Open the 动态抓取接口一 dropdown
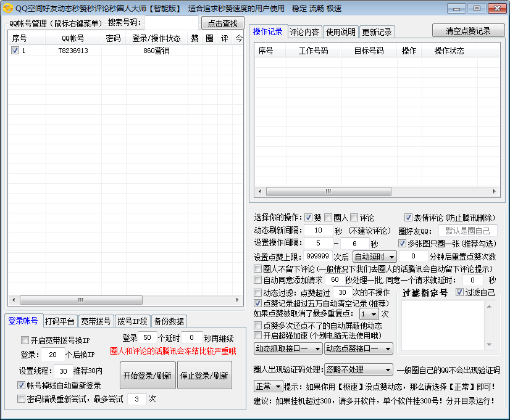The height and width of the screenshot is (420, 510). [x=288, y=348]
